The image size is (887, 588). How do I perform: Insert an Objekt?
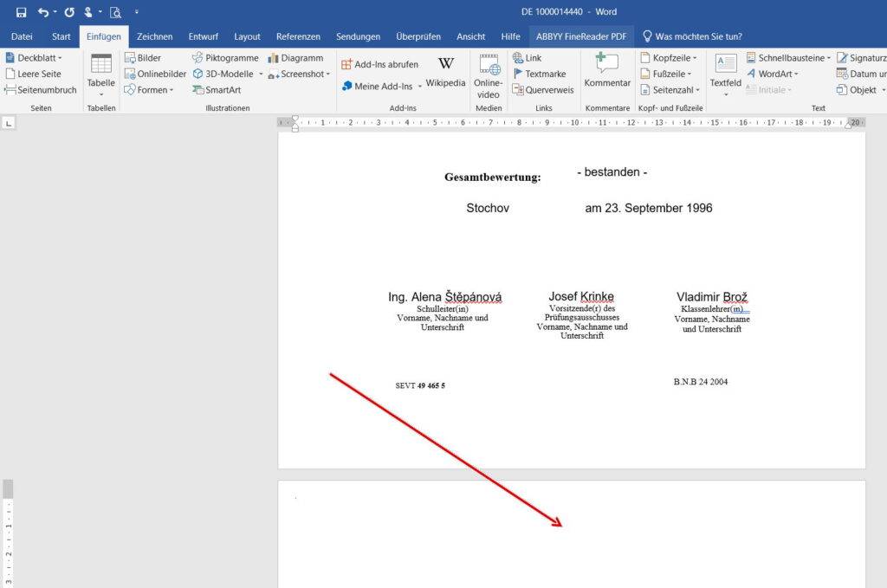pyautogui.click(x=860, y=89)
